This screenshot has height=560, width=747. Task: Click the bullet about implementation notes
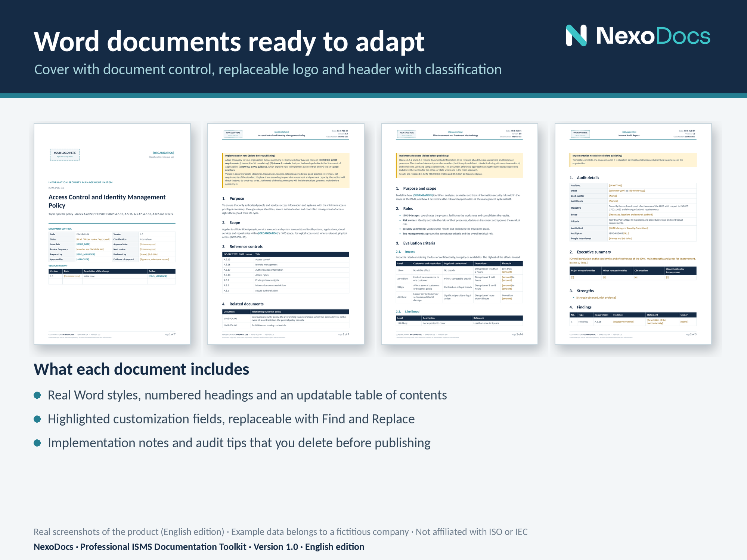coord(239,443)
